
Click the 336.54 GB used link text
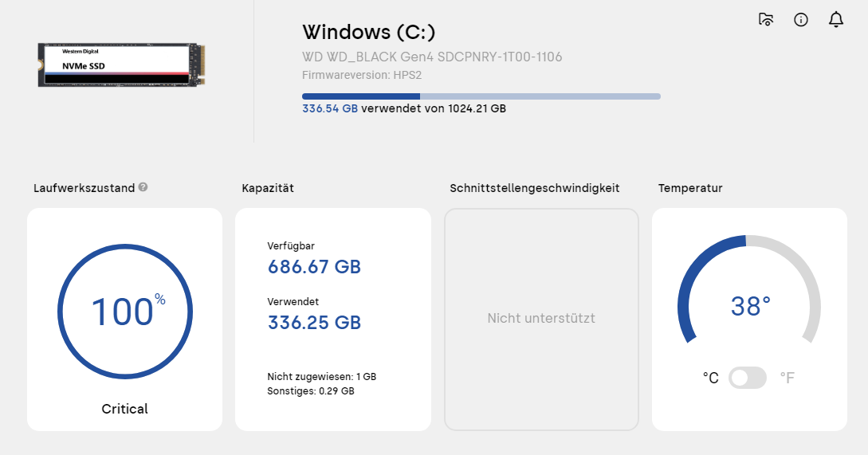pyautogui.click(x=330, y=108)
